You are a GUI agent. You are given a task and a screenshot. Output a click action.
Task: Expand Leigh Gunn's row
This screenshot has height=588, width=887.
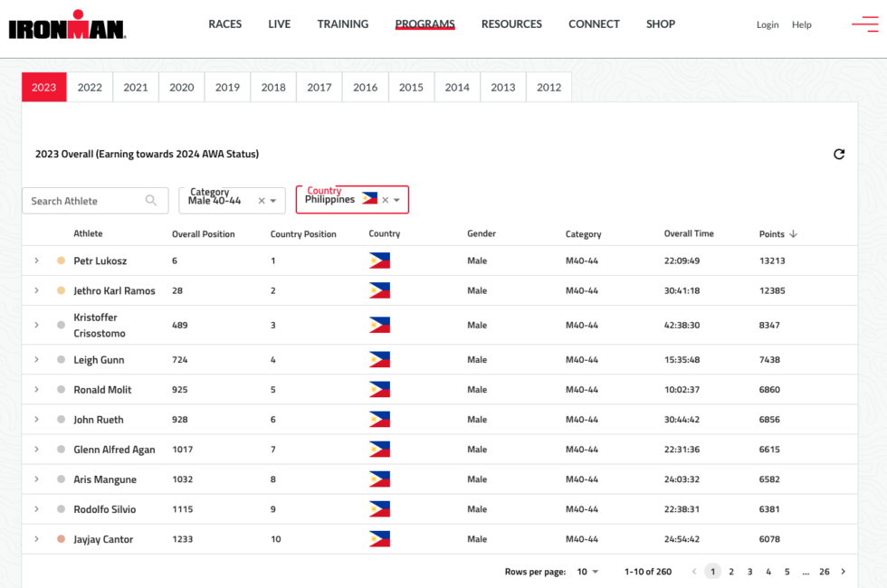37,360
